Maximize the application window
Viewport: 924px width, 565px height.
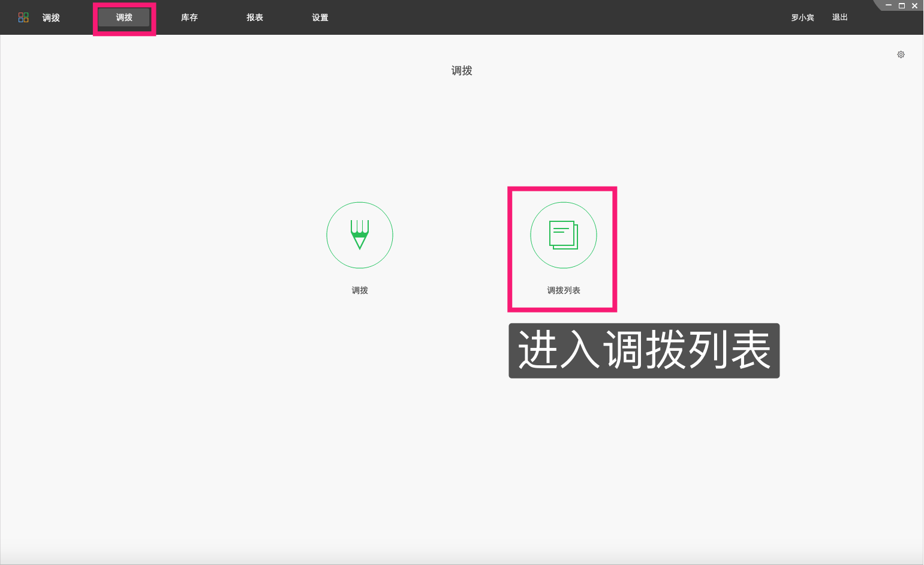pyautogui.click(x=901, y=5)
